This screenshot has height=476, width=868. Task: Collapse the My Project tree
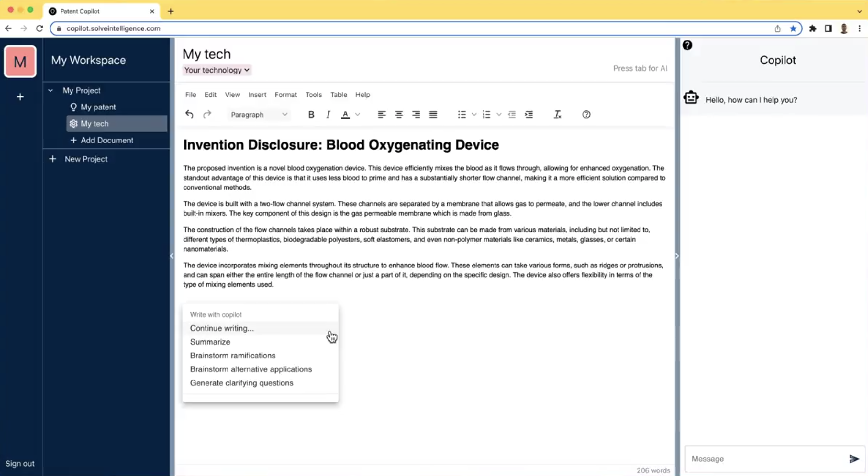click(50, 90)
